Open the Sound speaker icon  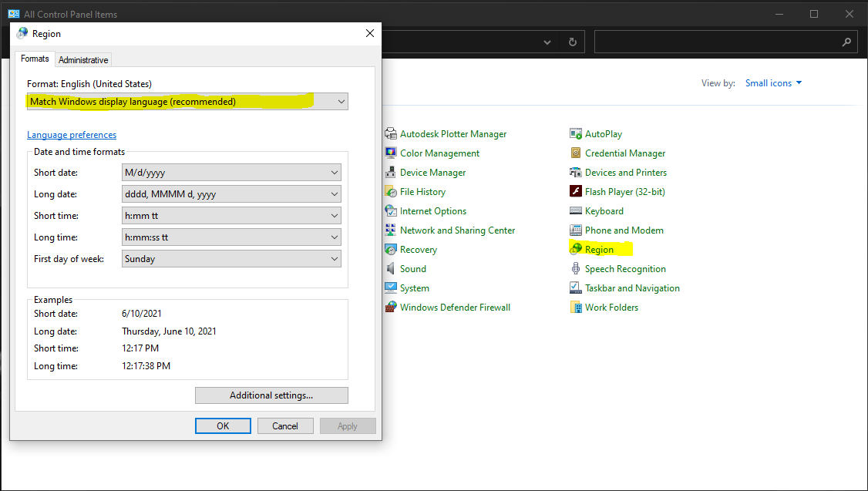[391, 269]
